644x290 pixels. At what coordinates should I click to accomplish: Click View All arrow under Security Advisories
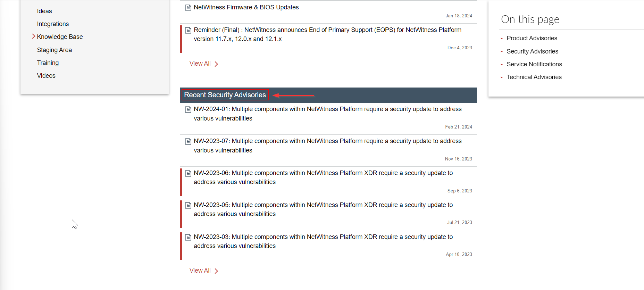click(x=216, y=271)
